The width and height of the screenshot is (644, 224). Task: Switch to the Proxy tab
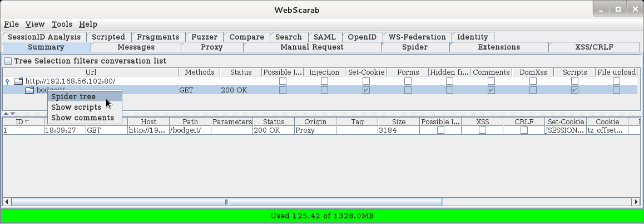click(x=212, y=47)
